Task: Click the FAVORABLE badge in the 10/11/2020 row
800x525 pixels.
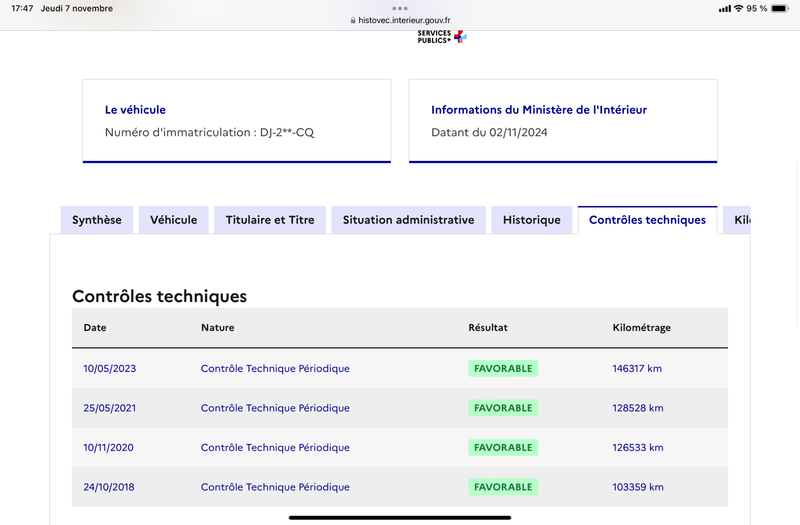Action: click(x=503, y=447)
